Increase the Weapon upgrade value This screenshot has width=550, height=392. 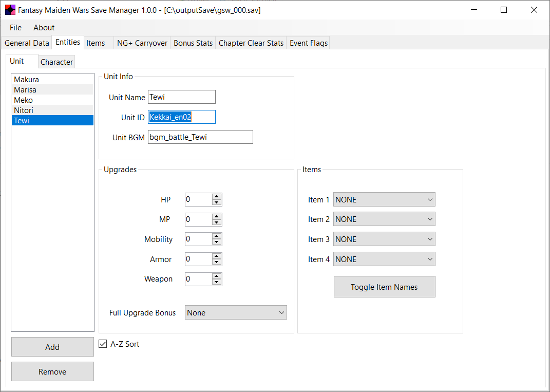click(217, 276)
